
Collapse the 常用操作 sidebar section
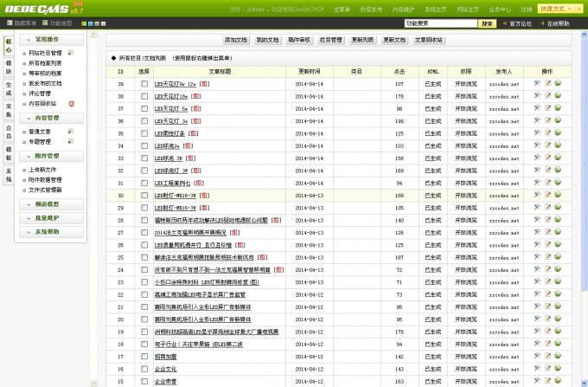pos(51,40)
